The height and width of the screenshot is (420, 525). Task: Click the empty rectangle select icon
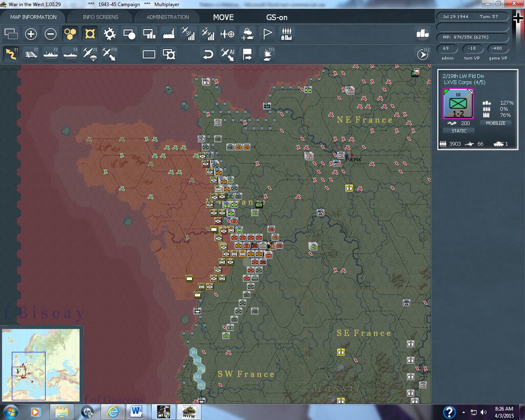tap(149, 54)
